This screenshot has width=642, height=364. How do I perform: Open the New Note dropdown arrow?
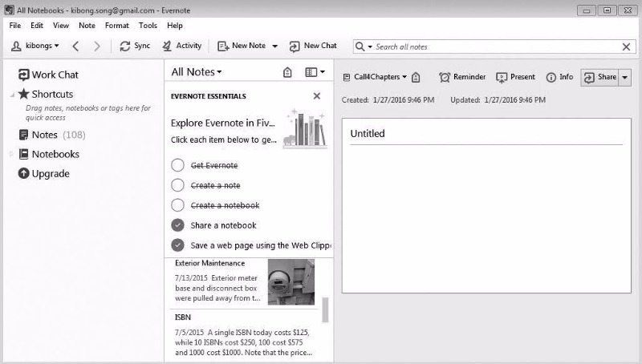tap(274, 47)
